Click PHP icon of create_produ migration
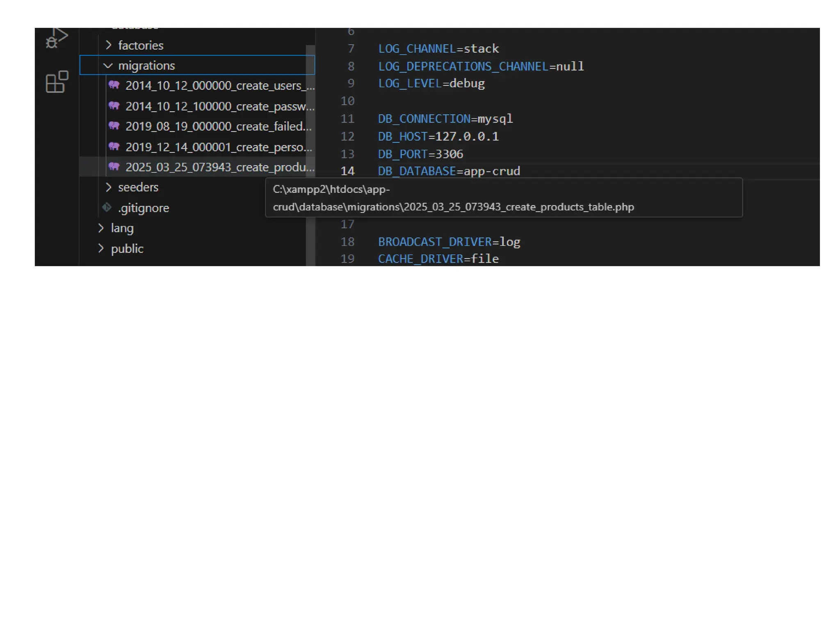This screenshot has width=840, height=630. point(114,167)
